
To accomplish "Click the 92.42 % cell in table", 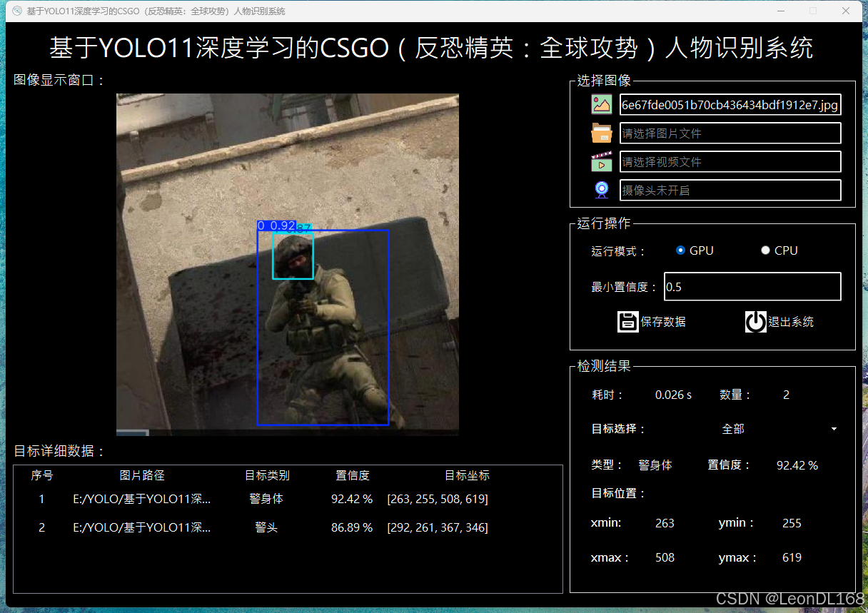I will coord(352,499).
